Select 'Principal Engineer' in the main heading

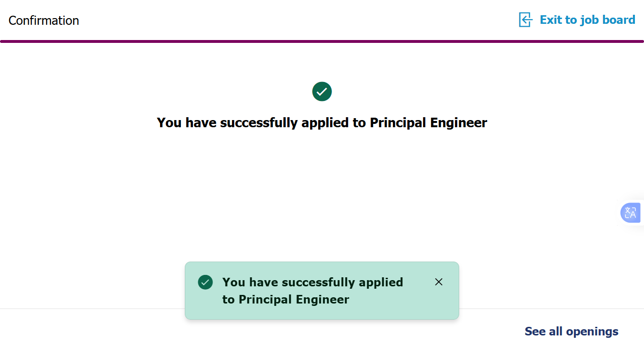point(428,123)
